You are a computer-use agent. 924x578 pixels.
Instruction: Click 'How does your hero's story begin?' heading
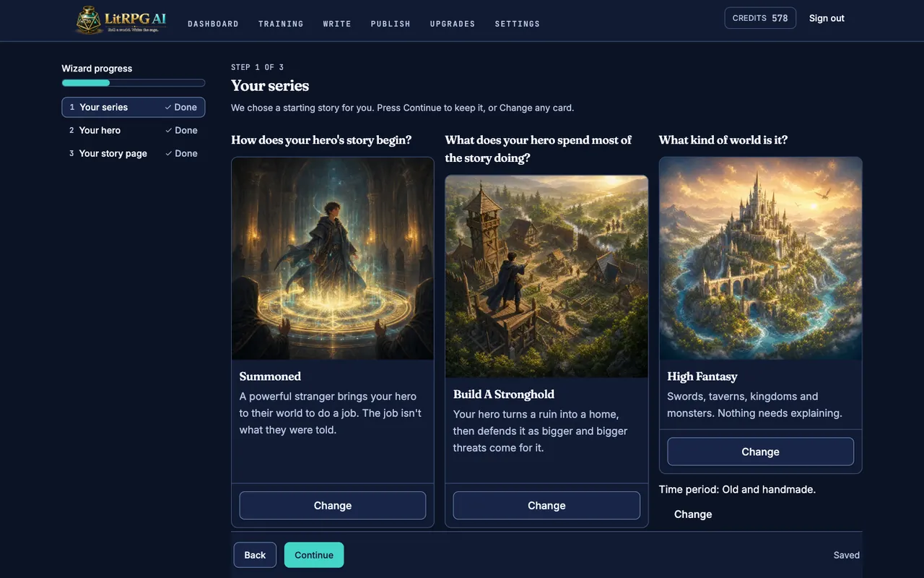(x=321, y=140)
